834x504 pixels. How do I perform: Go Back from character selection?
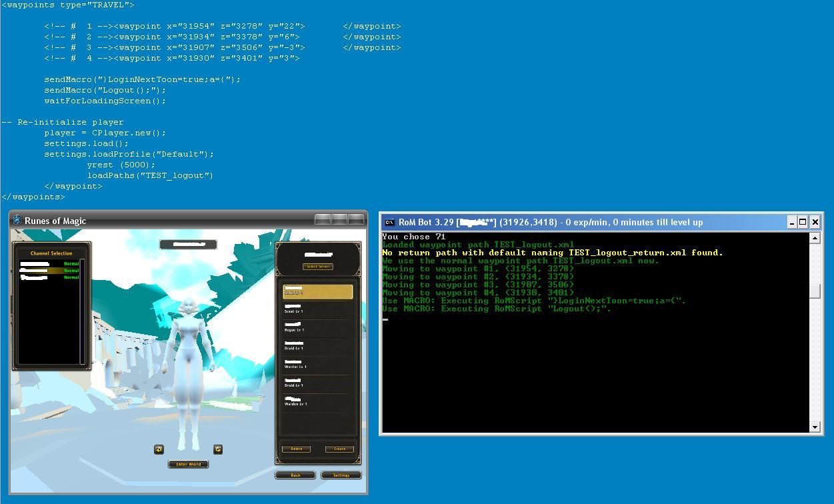coord(295,475)
